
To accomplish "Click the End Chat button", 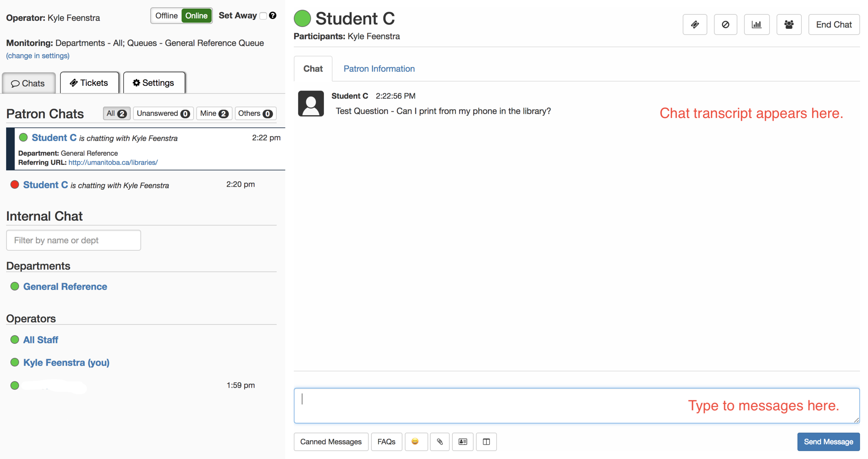I will pyautogui.click(x=833, y=25).
